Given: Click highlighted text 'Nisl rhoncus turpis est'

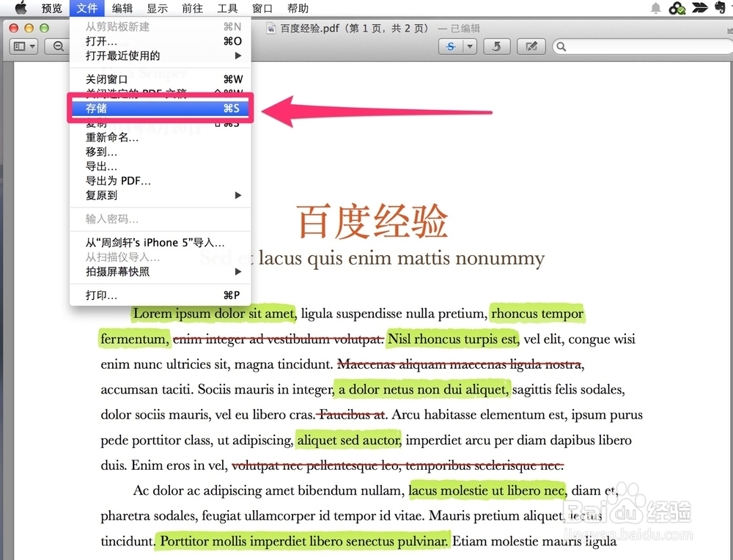Looking at the screenshot, I should click(x=452, y=339).
